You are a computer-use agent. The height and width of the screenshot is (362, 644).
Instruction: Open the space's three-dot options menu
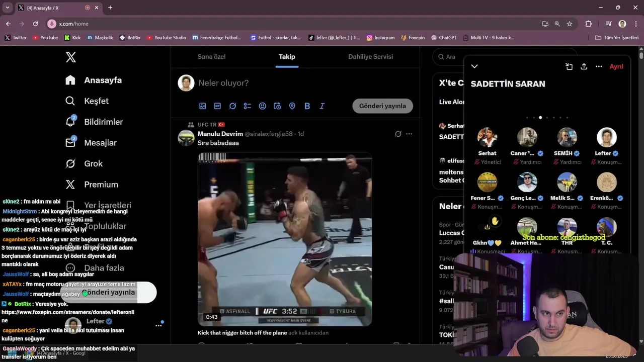[x=599, y=66]
